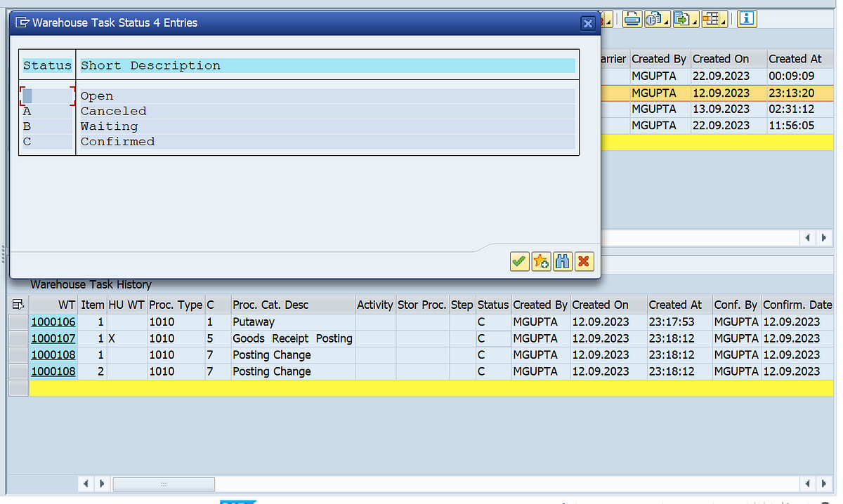Open Print Preview from the toolbar
The width and height of the screenshot is (843, 504).
click(x=655, y=19)
